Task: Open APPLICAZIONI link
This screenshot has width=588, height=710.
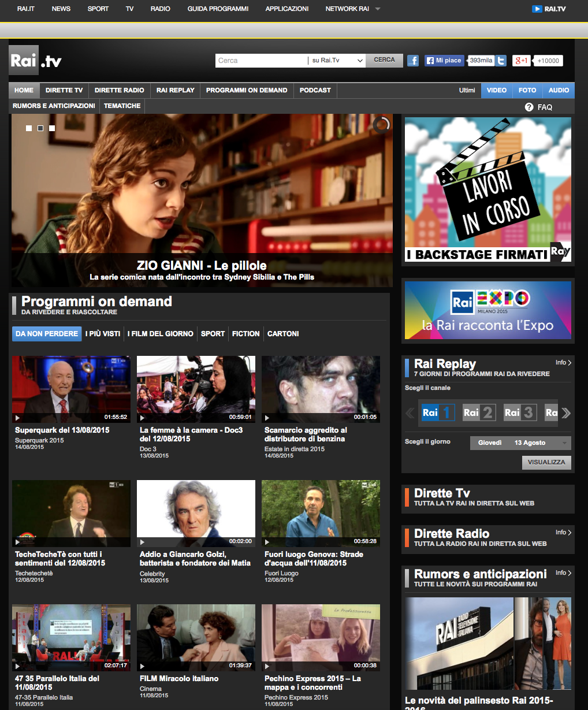Action: (x=287, y=9)
